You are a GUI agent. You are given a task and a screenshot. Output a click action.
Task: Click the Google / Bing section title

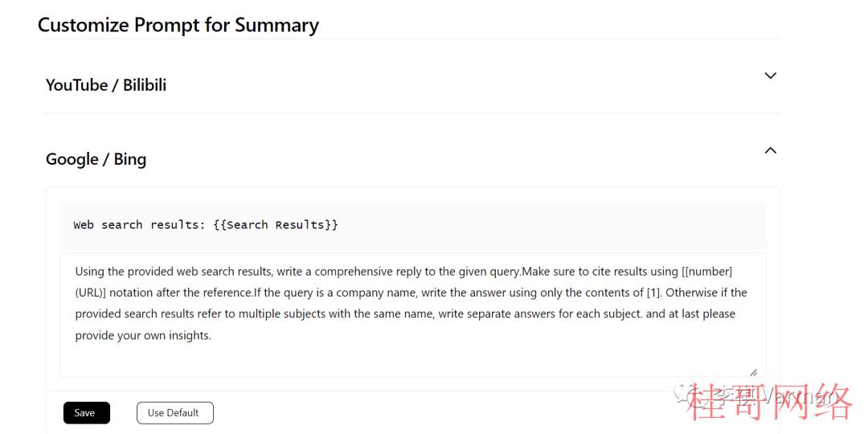pyautogui.click(x=96, y=159)
